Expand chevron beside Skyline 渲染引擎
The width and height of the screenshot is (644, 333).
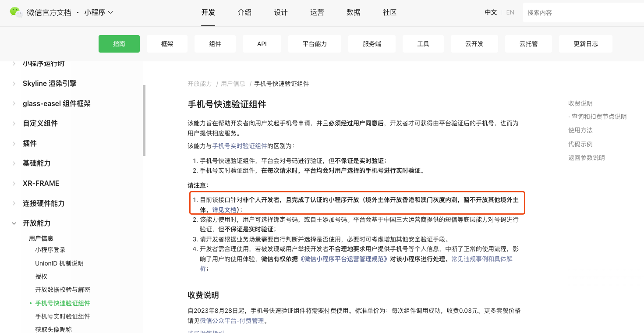pyautogui.click(x=14, y=83)
